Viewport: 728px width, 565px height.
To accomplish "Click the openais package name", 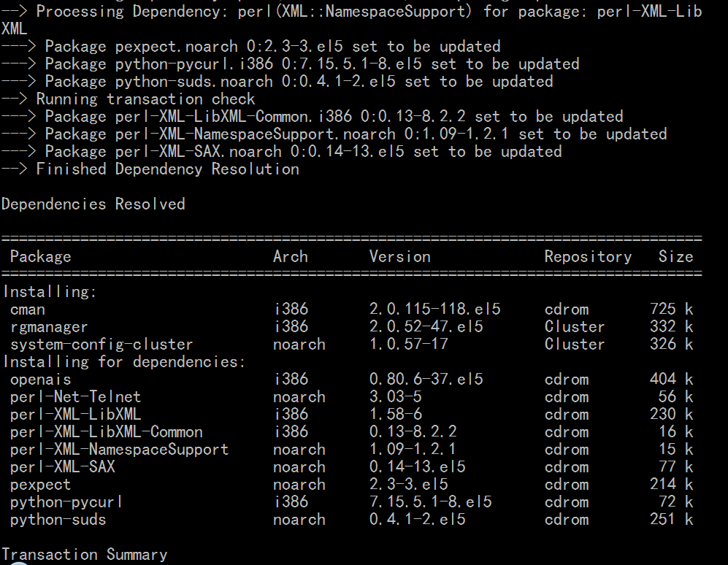I will click(x=41, y=380).
